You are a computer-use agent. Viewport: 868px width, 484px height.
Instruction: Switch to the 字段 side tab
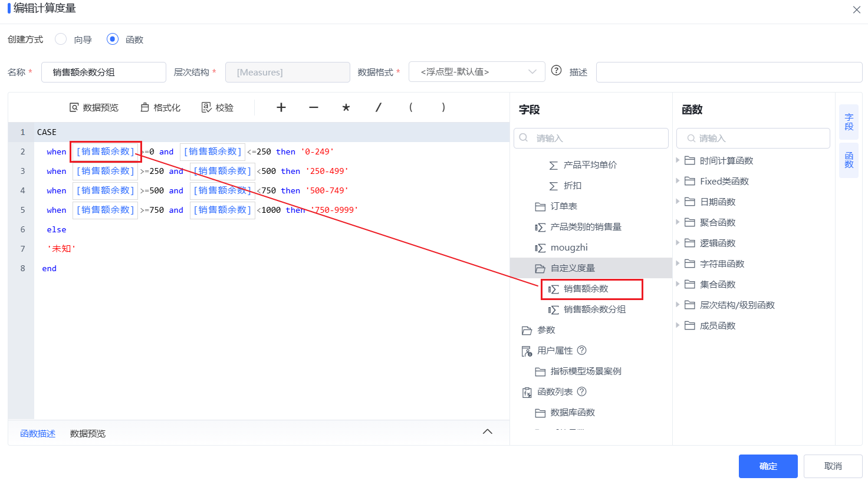(x=849, y=122)
